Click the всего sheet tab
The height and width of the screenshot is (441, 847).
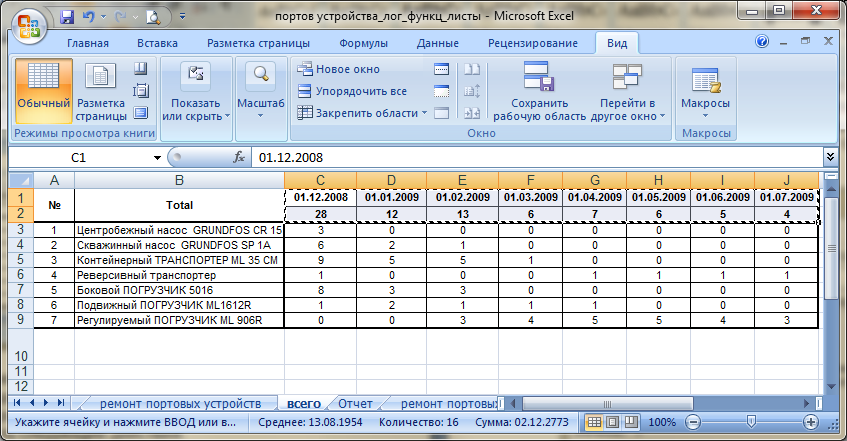304,404
